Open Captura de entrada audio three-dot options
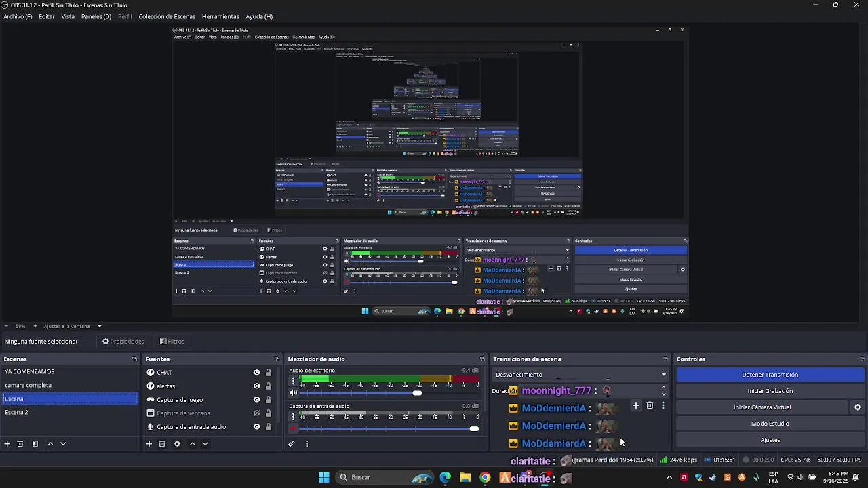This screenshot has width=868, height=488. [293, 418]
